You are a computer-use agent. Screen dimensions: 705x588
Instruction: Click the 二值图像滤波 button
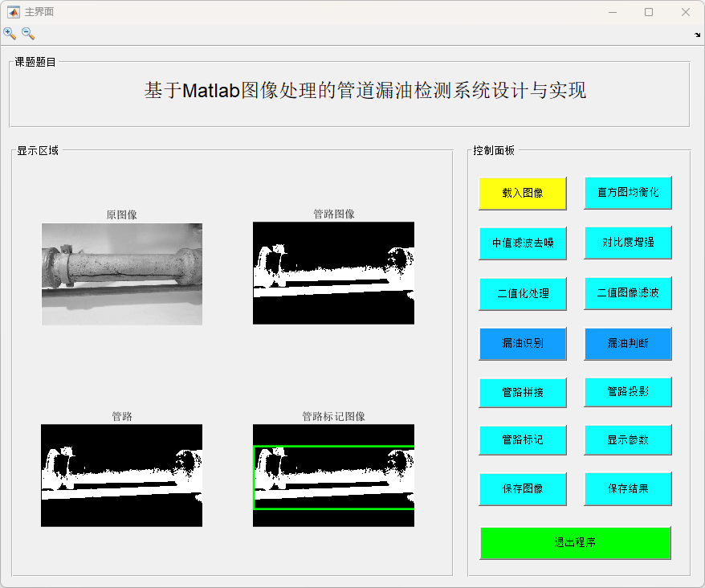[627, 293]
